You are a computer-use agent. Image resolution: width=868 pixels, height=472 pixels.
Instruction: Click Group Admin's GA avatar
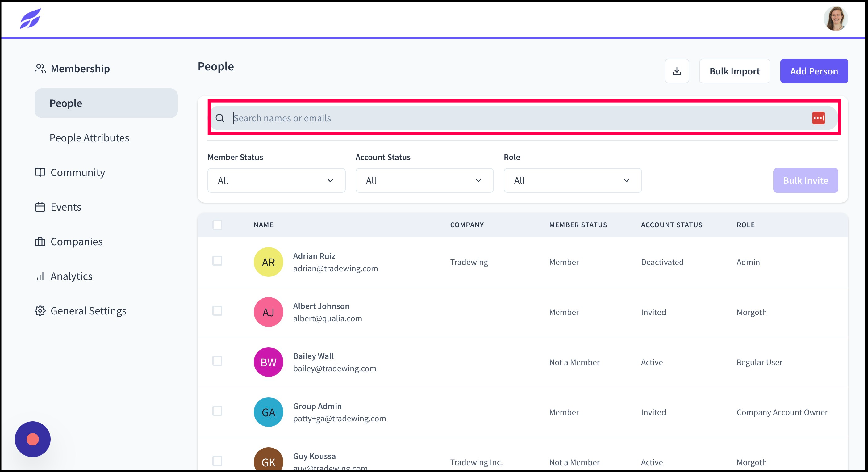coord(268,412)
